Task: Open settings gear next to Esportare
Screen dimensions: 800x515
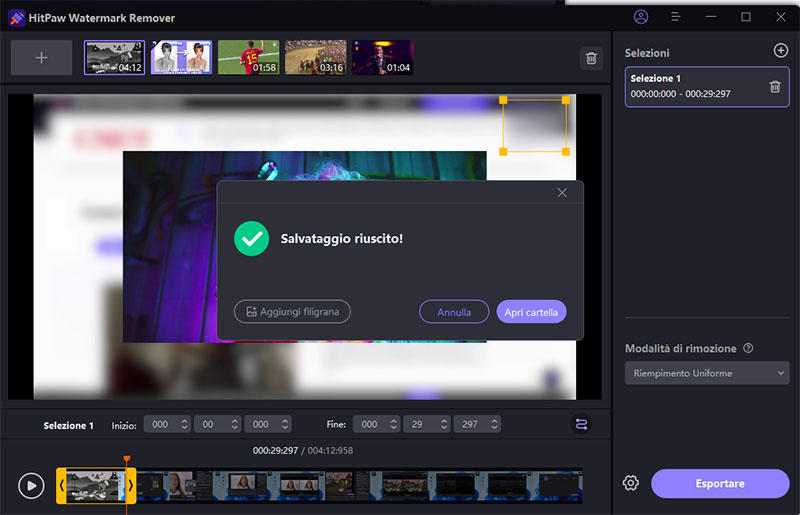Action: (x=630, y=483)
